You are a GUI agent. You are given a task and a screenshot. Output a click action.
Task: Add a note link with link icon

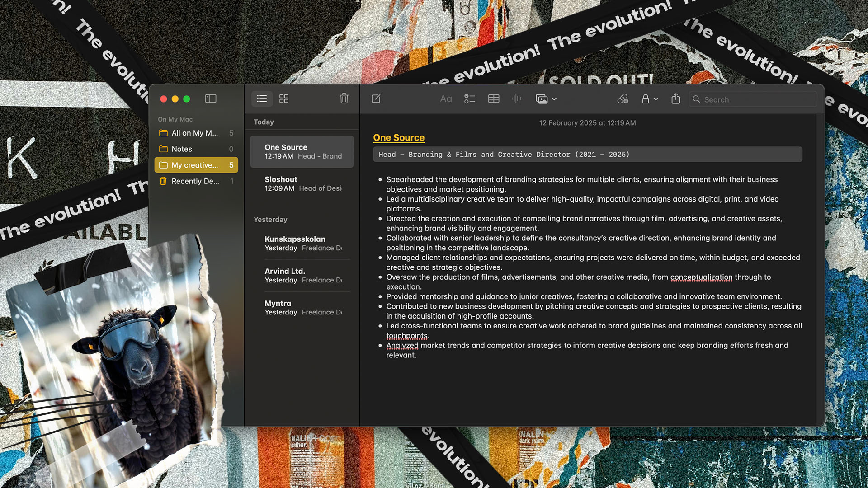[623, 99]
